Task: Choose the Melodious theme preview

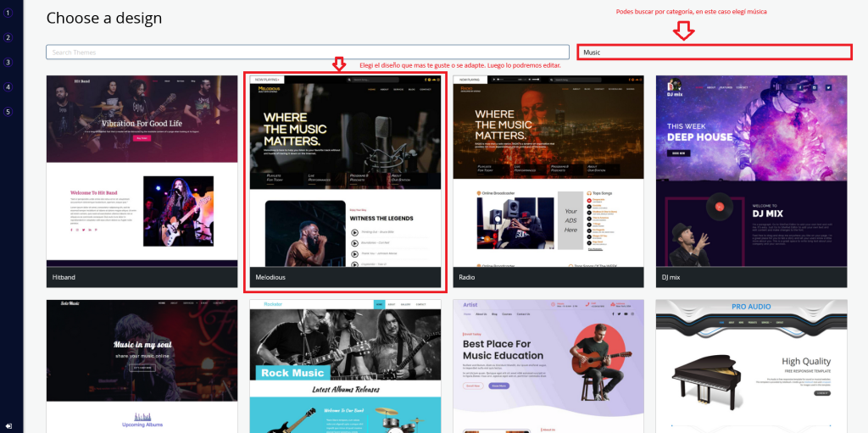Action: click(345, 170)
